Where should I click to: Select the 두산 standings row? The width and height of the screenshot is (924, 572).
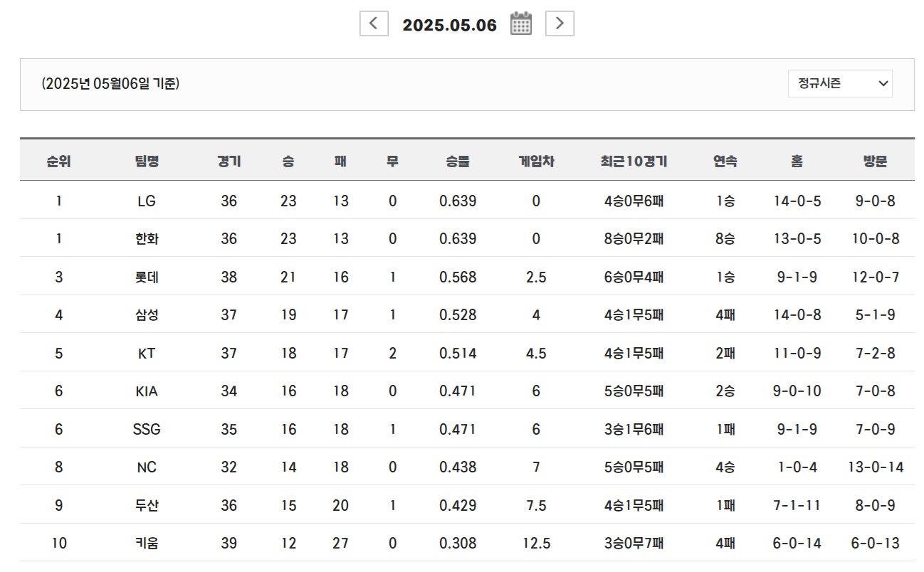(x=463, y=505)
